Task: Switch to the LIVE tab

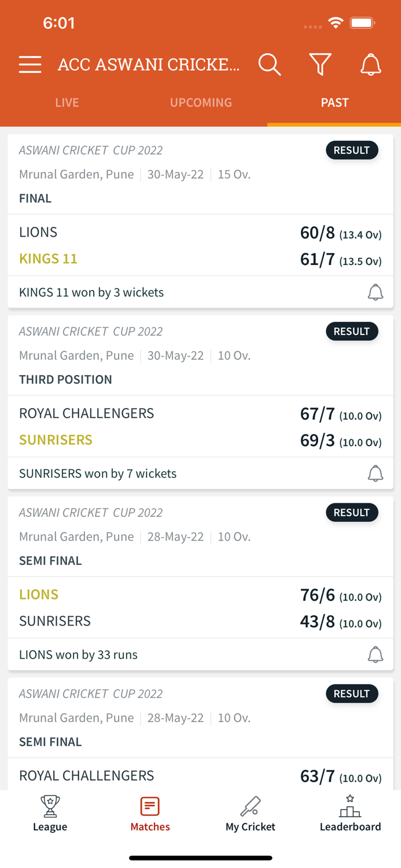Action: coord(67,102)
